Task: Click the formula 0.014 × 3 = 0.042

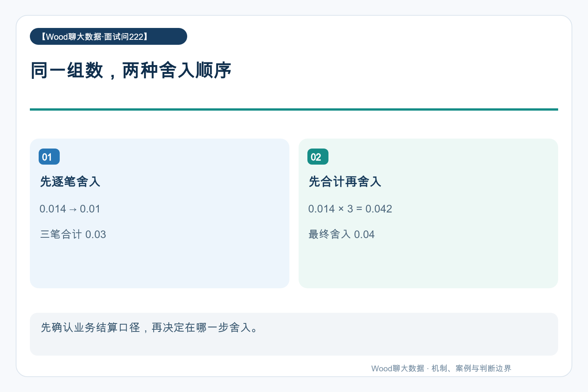Action: (x=350, y=209)
